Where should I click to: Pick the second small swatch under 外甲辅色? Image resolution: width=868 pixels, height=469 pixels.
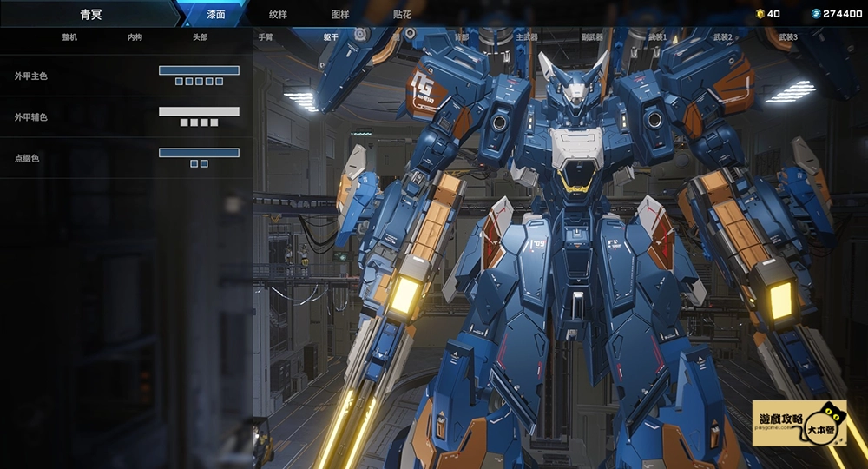[194, 122]
